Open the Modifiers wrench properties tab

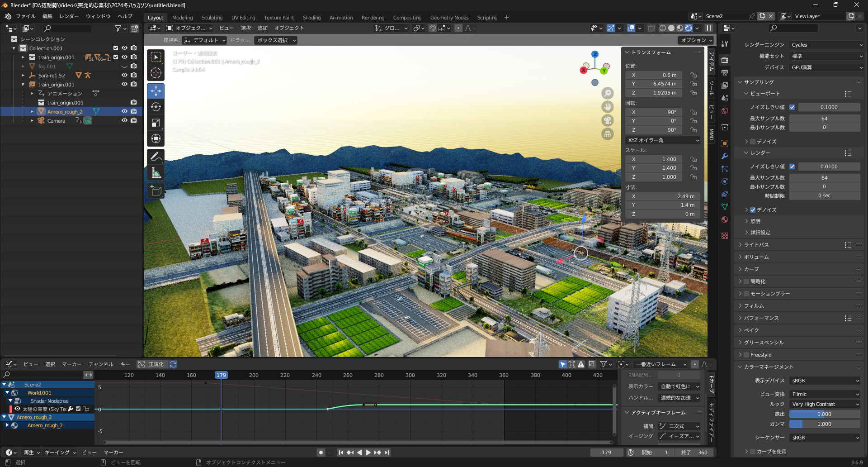coord(725,156)
